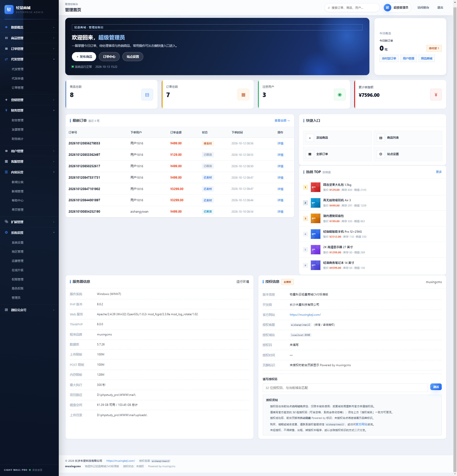Focus the 32 位授权码 input field
457x476 pixels.
(345, 388)
